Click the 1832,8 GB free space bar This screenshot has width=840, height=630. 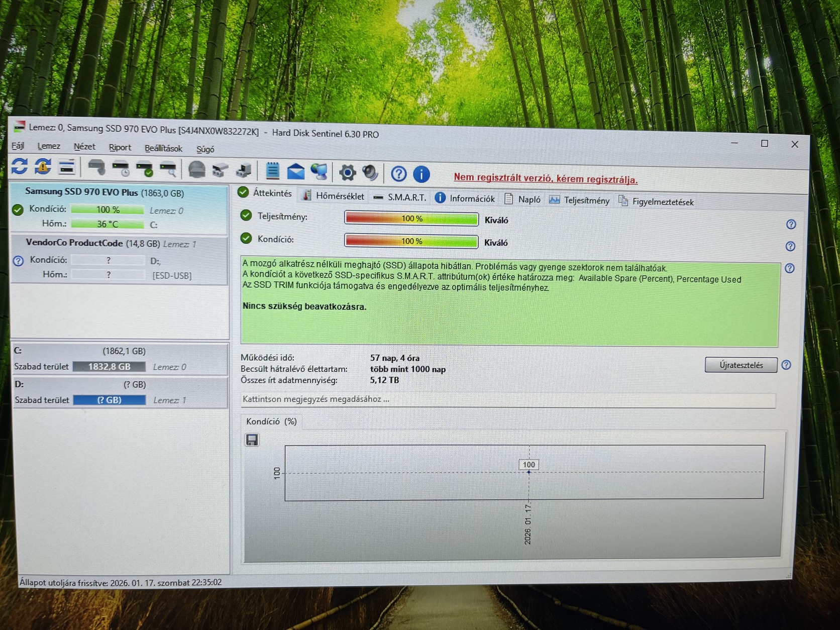[110, 367]
